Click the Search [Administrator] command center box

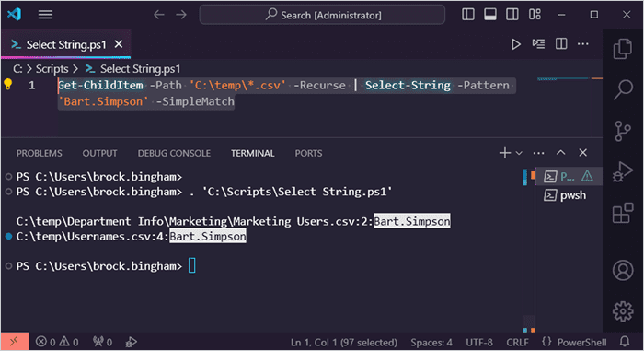[322, 15]
